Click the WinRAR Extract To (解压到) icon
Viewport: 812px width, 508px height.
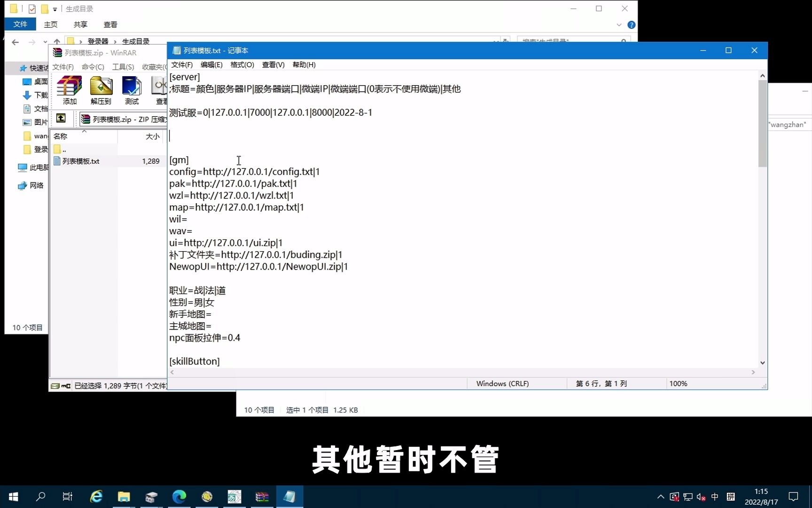(x=101, y=90)
